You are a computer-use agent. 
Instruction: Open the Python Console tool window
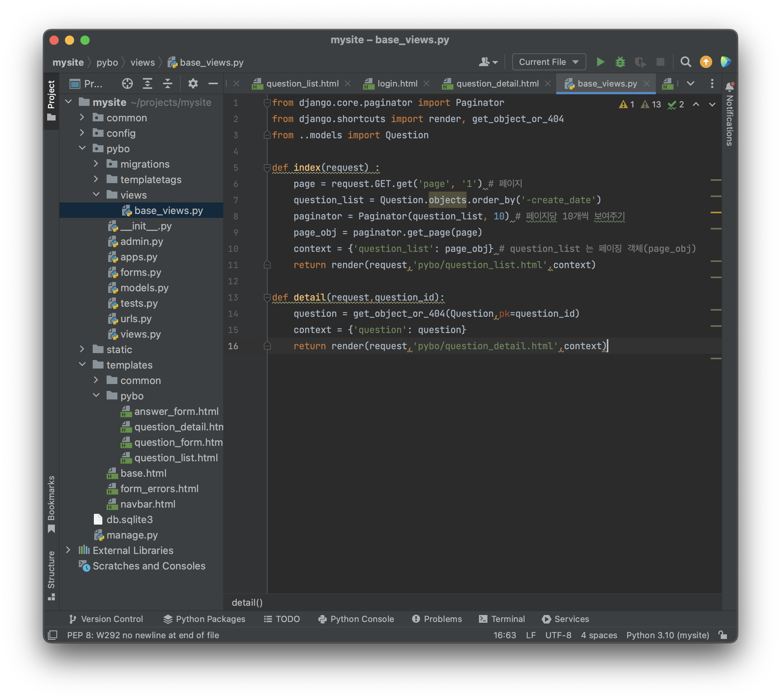[356, 619]
